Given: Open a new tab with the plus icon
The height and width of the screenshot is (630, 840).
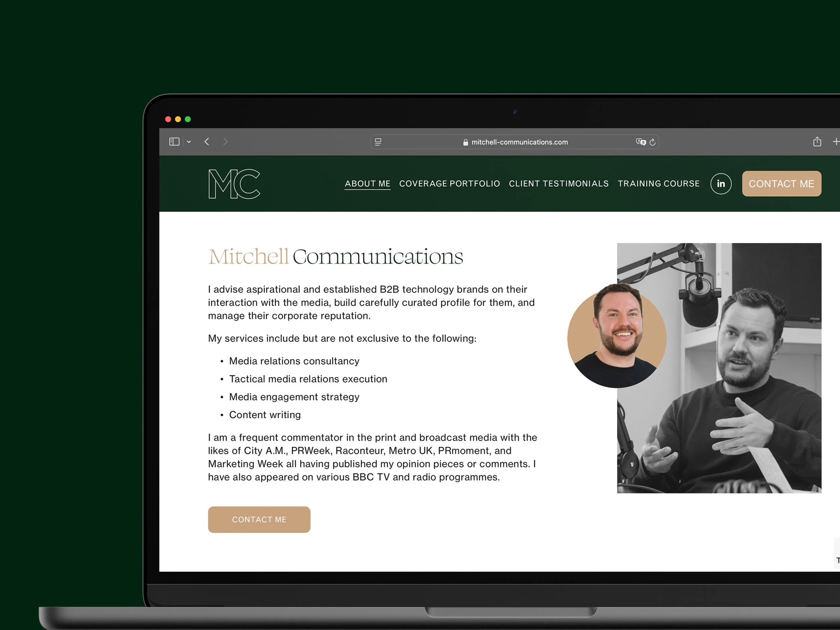Looking at the screenshot, I should 837,142.
